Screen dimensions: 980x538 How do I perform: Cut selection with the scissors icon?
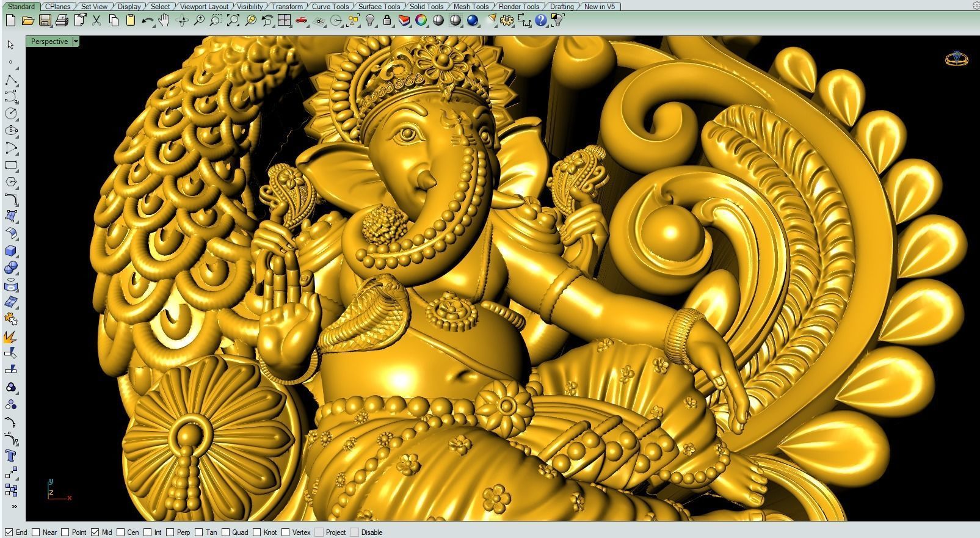96,20
